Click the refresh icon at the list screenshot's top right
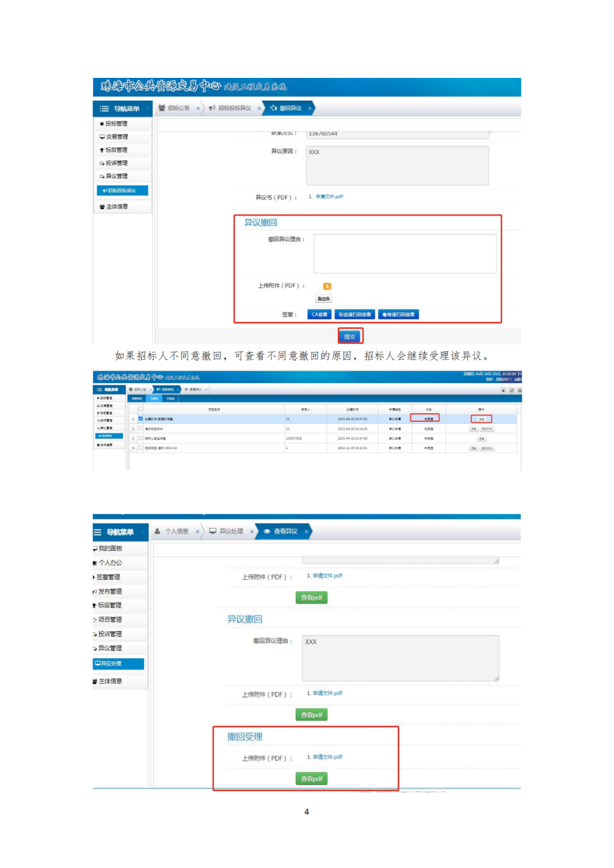 coord(512,391)
